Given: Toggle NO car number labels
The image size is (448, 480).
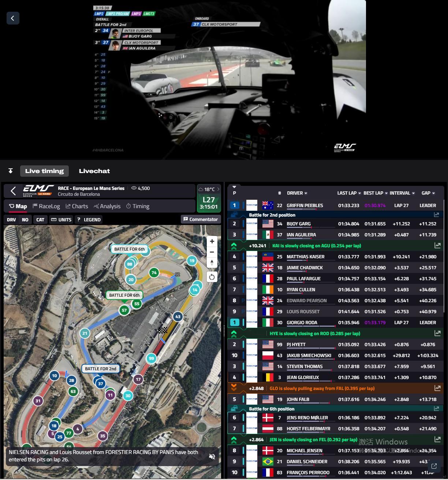Looking at the screenshot, I should point(25,220).
